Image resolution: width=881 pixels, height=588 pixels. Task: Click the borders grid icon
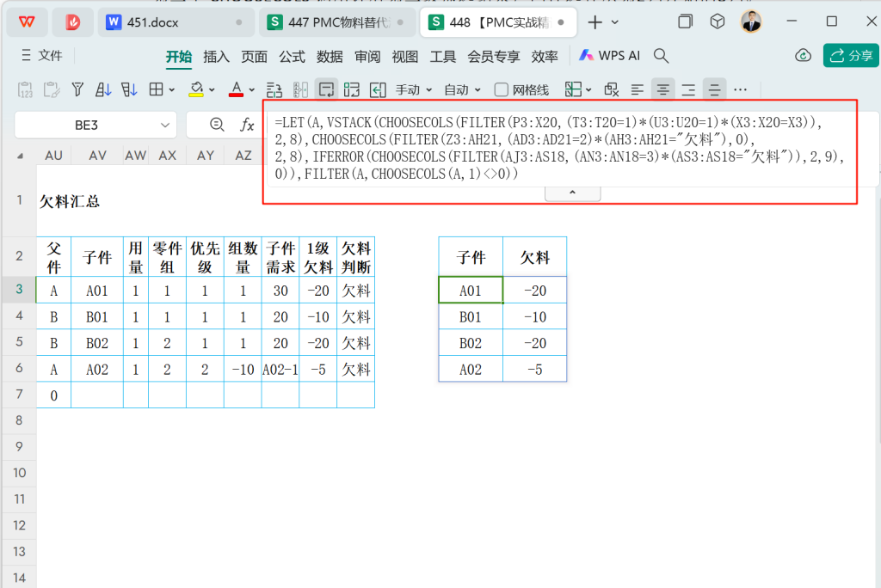[x=157, y=89]
